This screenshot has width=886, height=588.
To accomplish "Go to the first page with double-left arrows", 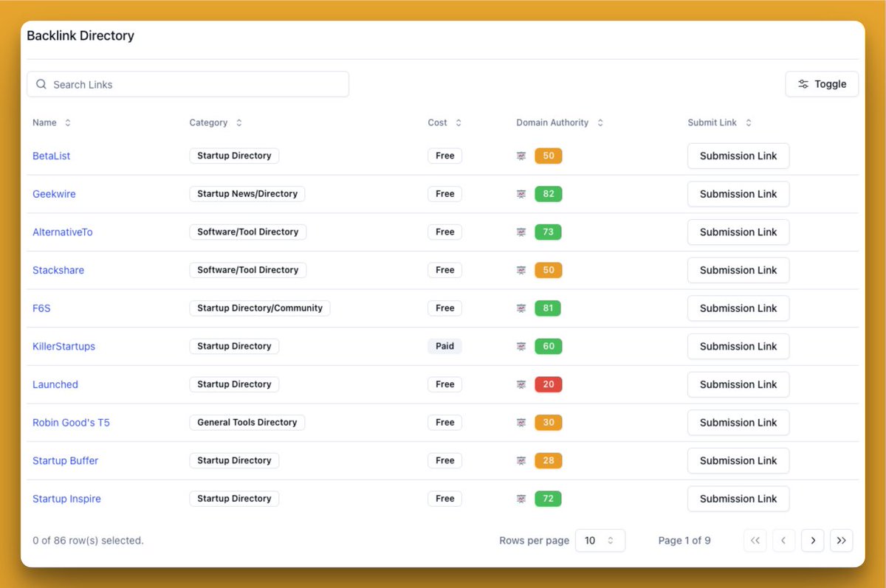I will [x=755, y=541].
